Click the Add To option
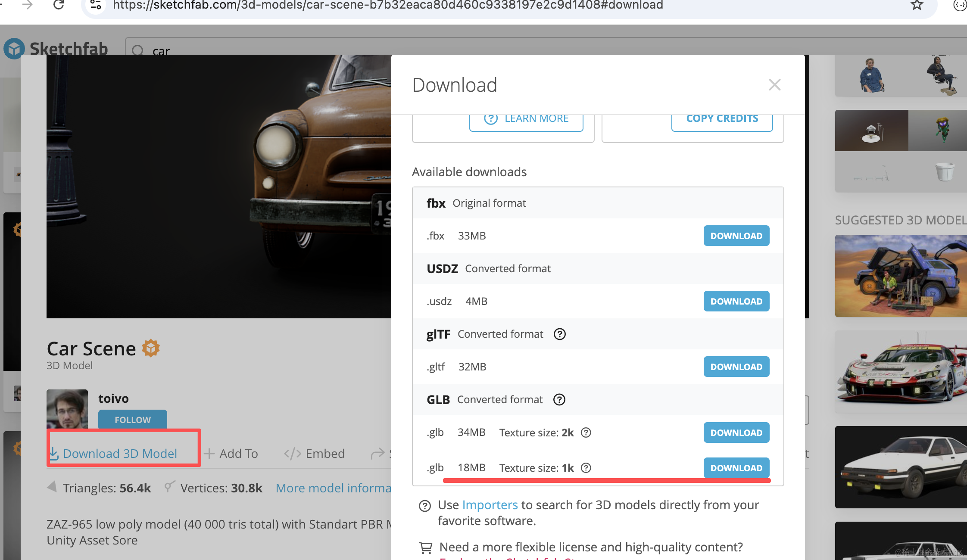Image resolution: width=967 pixels, height=560 pixels. (231, 454)
